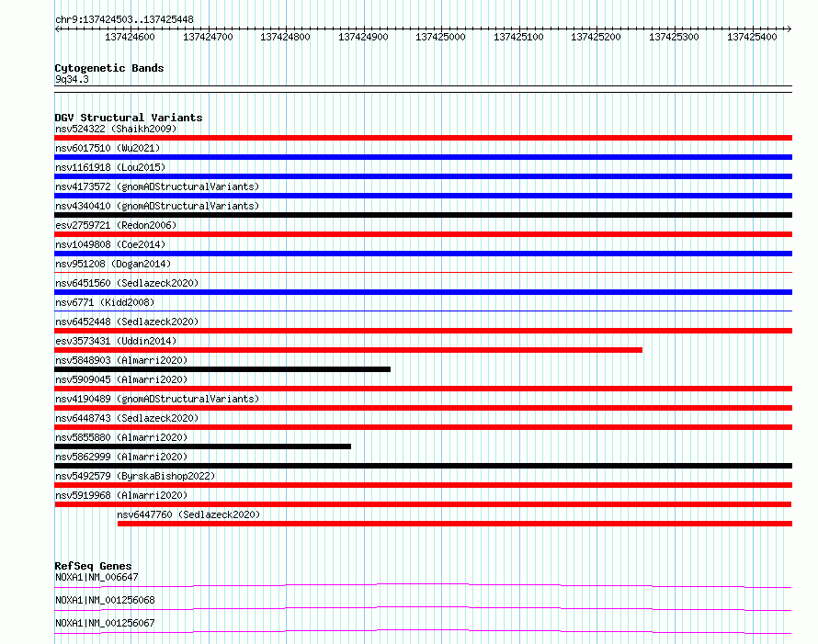Open the nsv6452448 (Sedlazeck2020) label

[127, 322]
